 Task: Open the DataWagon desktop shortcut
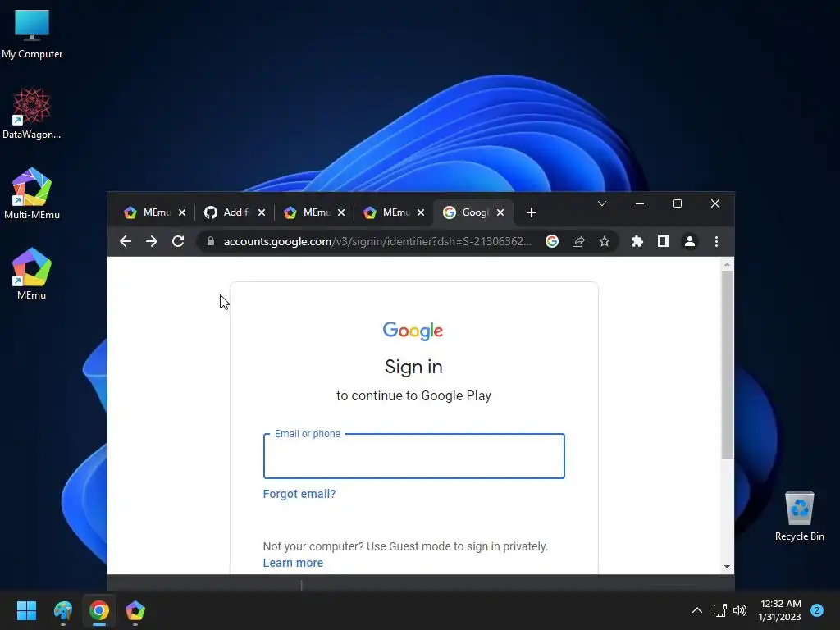coord(32,113)
